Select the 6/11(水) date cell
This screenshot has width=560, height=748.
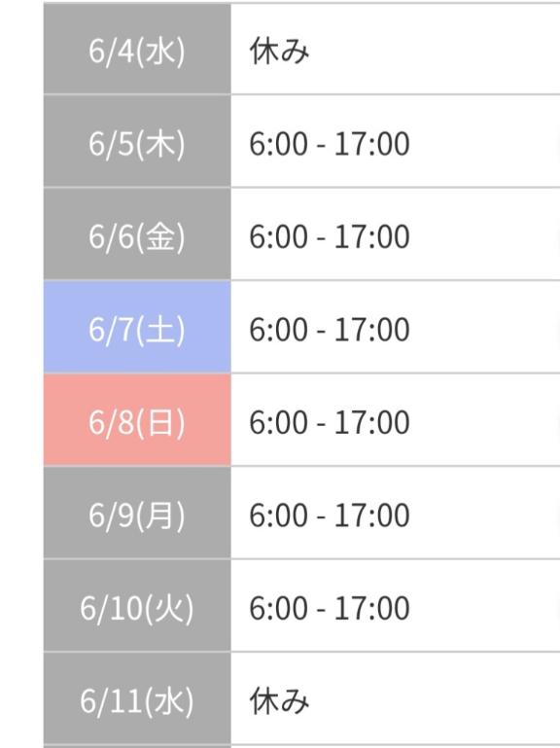click(137, 698)
